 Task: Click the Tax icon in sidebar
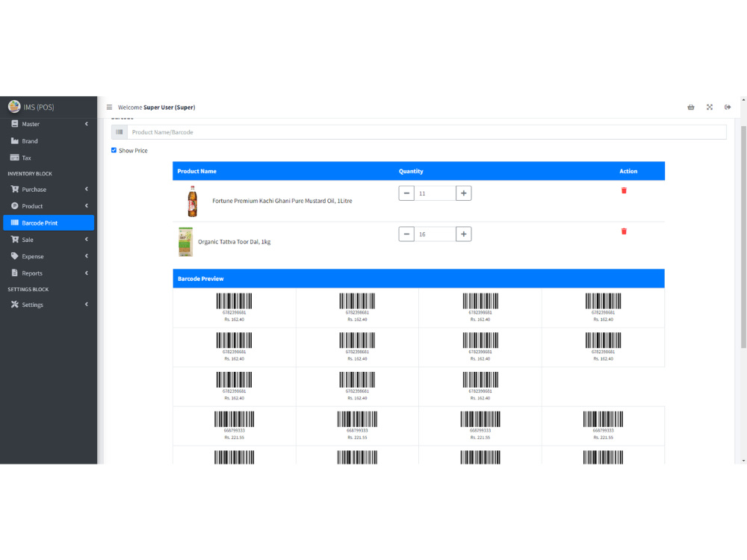(15, 158)
